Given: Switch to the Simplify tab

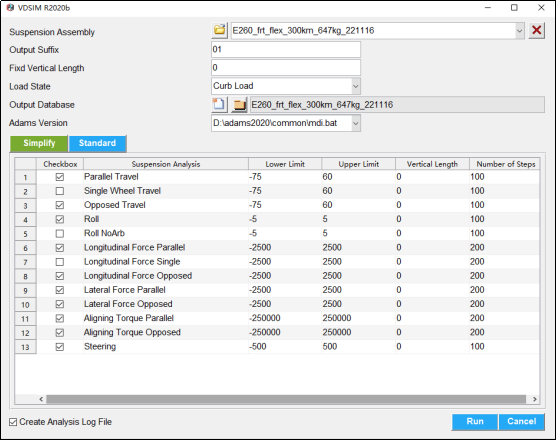Looking at the screenshot, I should [39, 143].
